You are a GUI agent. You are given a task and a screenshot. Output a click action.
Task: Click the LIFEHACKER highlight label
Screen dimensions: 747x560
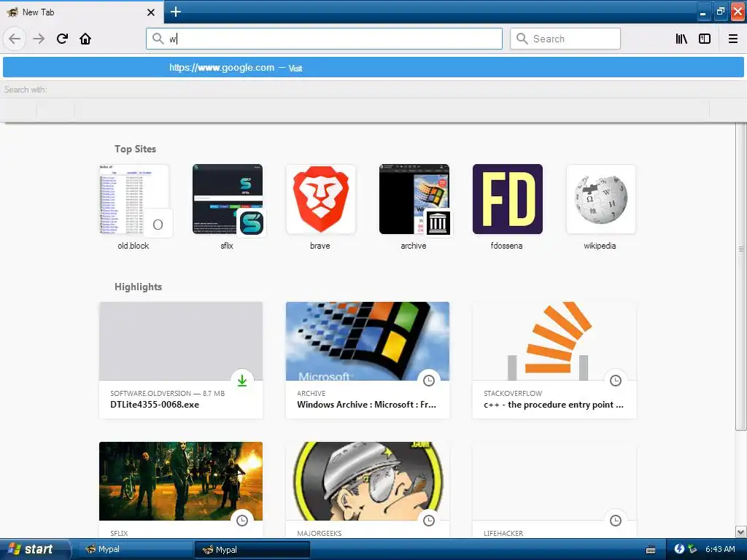click(503, 533)
